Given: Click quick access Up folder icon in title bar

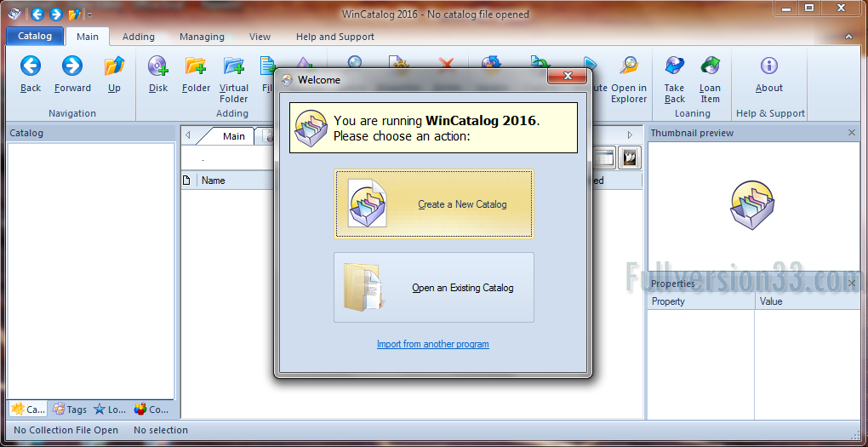Looking at the screenshot, I should [75, 14].
